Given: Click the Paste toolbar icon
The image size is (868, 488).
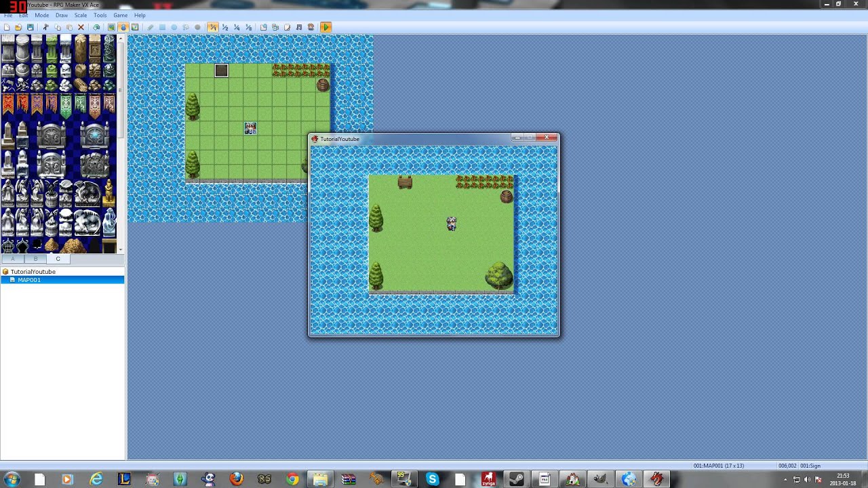Looking at the screenshot, I should (69, 27).
